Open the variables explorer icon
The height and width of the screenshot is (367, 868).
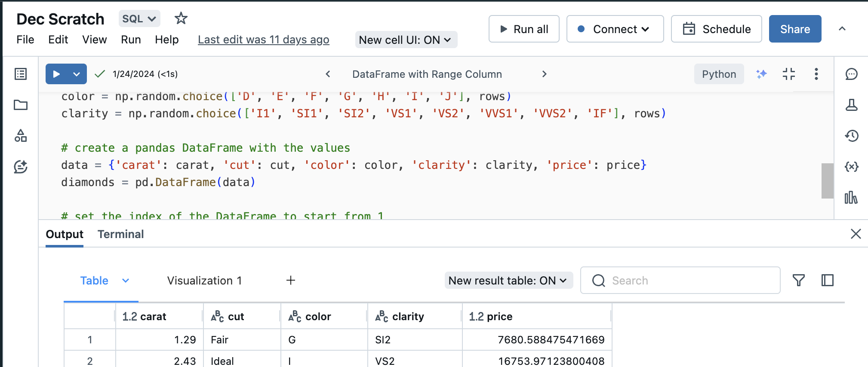pyautogui.click(x=851, y=166)
